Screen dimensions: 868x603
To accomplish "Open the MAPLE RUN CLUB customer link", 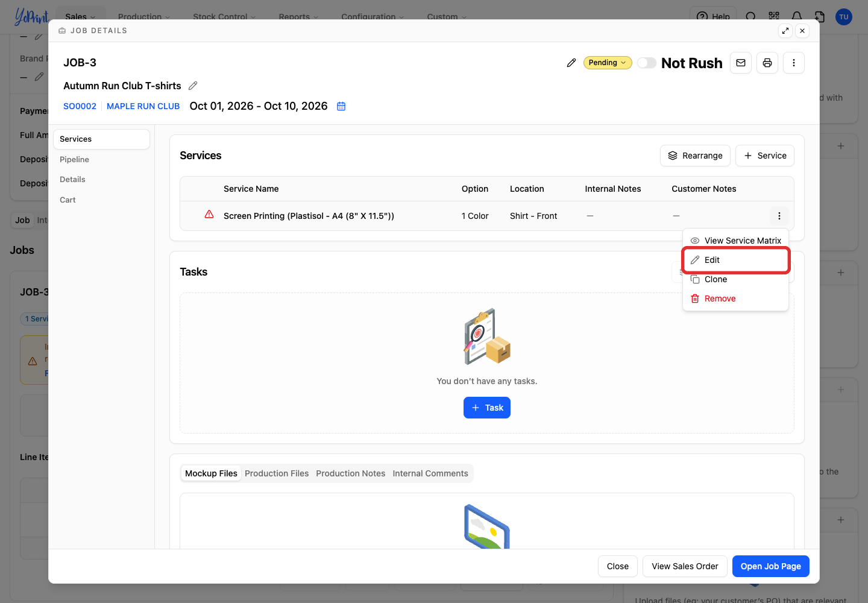I will point(143,106).
